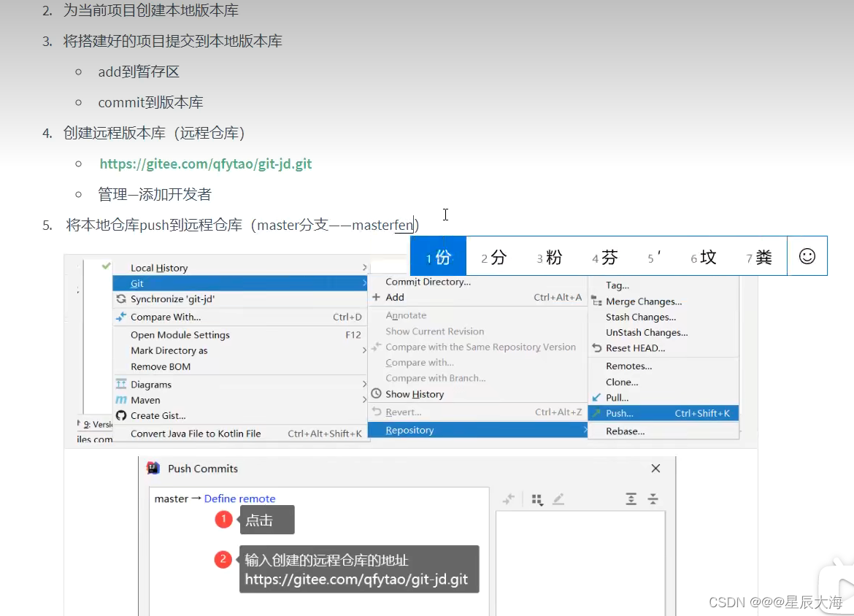Click the Synchronize refresh icon

coord(121,299)
